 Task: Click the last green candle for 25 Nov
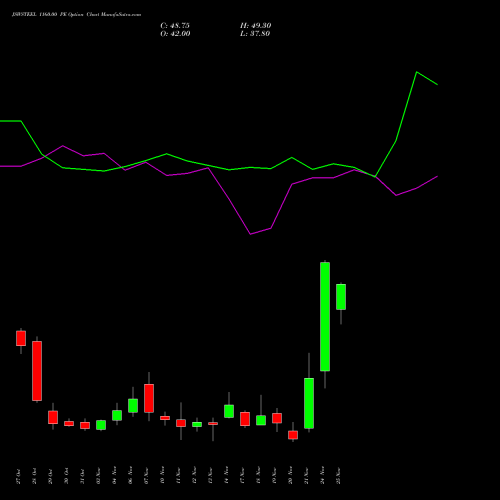coord(341,297)
